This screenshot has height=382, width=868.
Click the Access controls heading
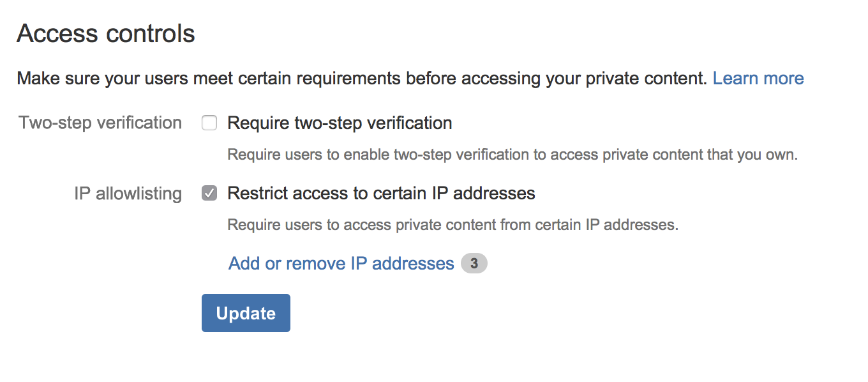105,33
